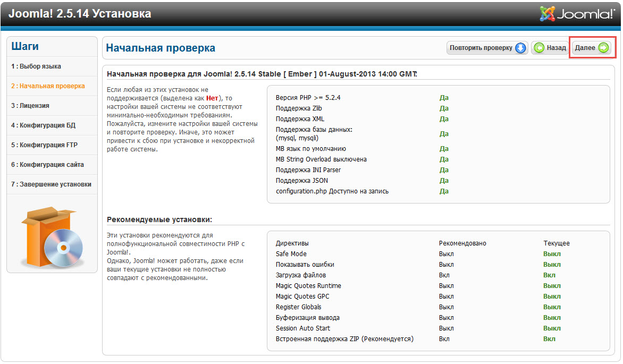623x364 pixels.
Task: Click MB String Overload выключена text
Action: (x=321, y=159)
